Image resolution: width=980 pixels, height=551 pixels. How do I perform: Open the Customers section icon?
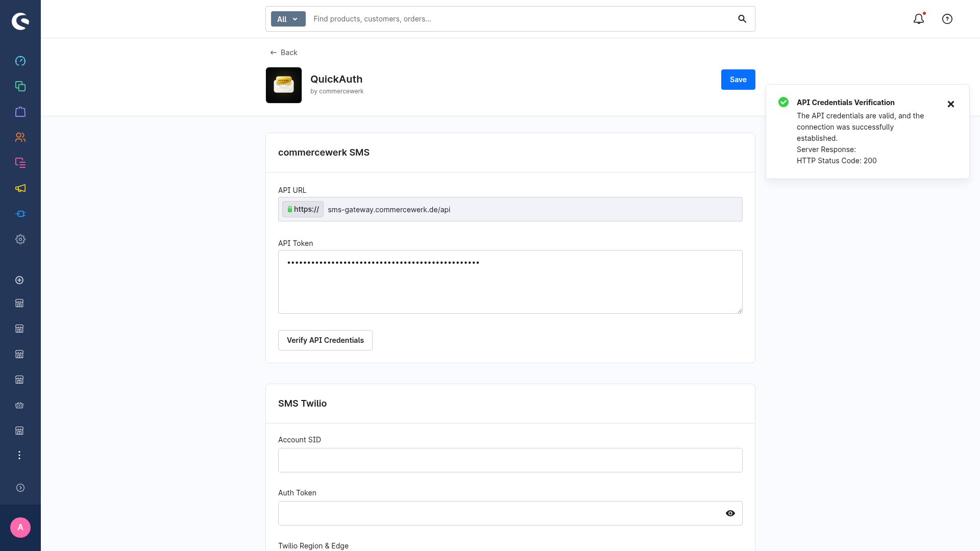pyautogui.click(x=20, y=137)
